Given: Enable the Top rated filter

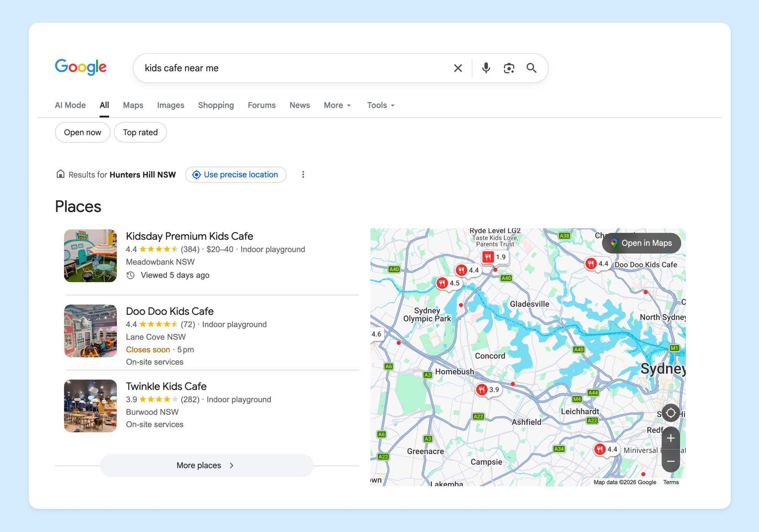Looking at the screenshot, I should pyautogui.click(x=140, y=132).
